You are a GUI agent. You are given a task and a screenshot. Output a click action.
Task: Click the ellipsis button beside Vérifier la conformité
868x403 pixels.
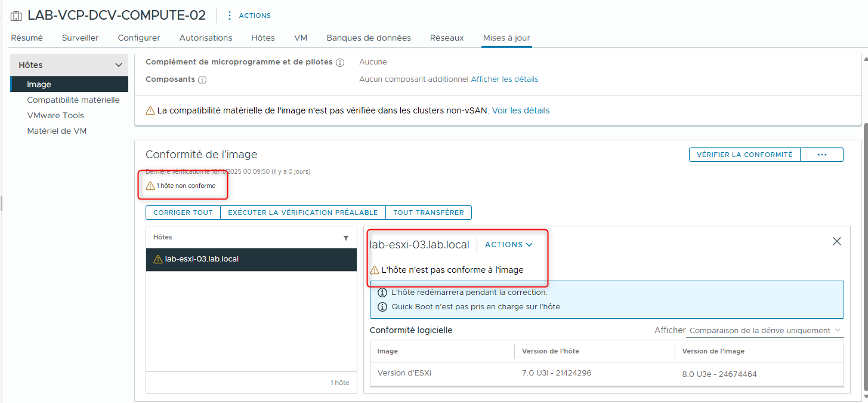821,154
